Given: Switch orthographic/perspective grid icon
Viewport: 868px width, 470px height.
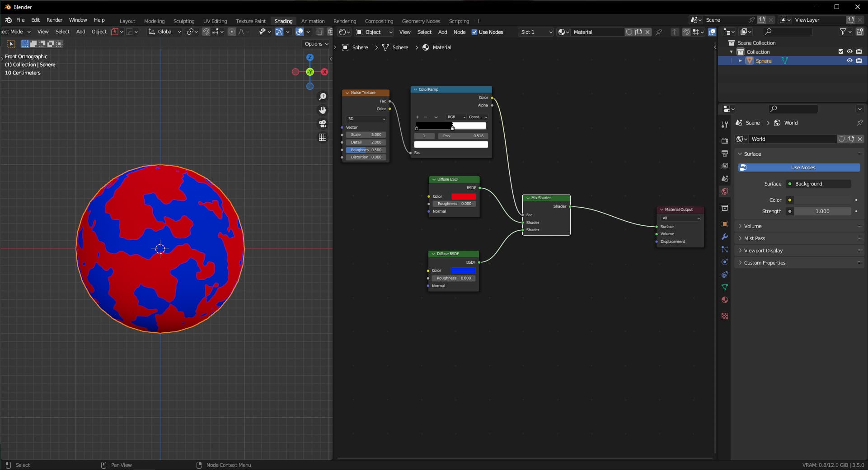Looking at the screenshot, I should pyautogui.click(x=323, y=137).
